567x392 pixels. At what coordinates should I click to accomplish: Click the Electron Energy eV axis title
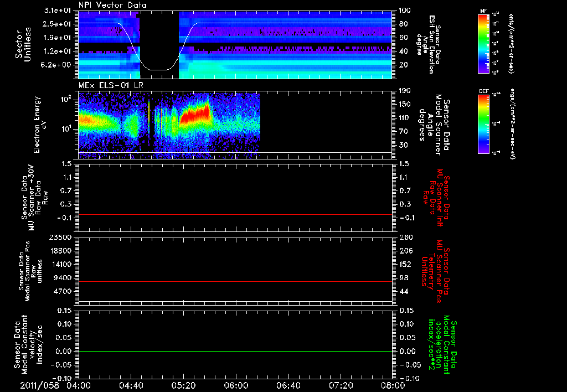tap(40, 125)
